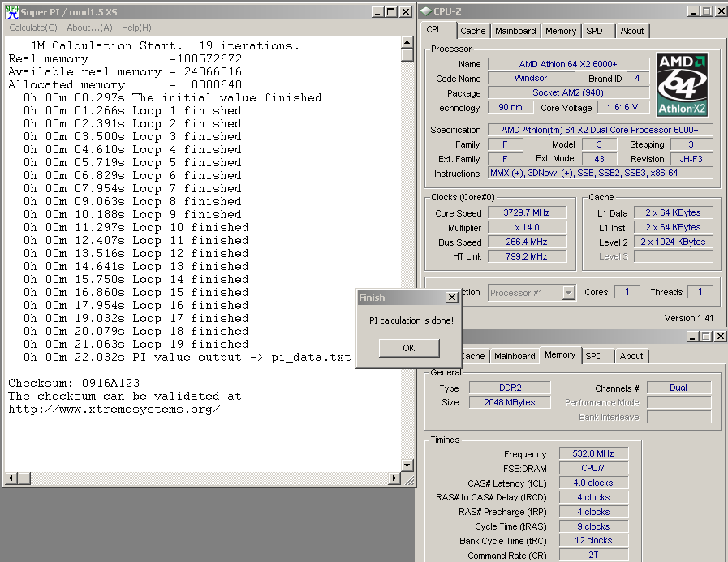Click the Super PI vertical scroll up arrow
The height and width of the screenshot is (562, 728).
(407, 43)
